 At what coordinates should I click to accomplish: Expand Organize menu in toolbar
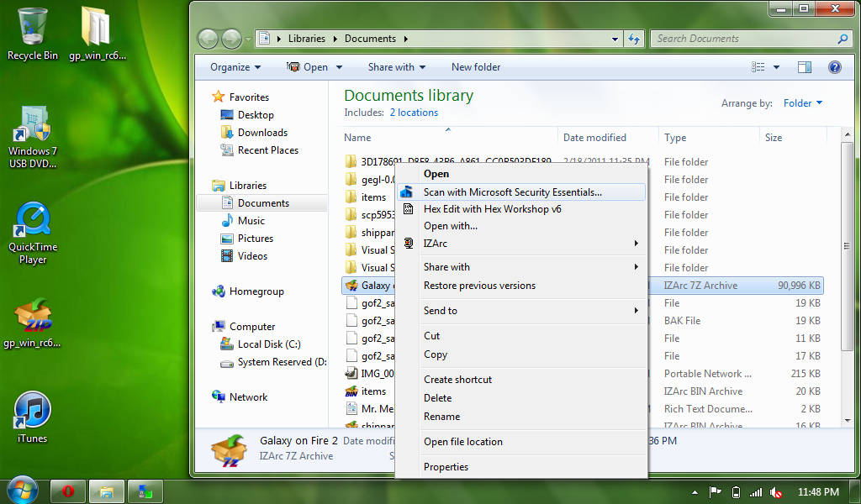235,67
